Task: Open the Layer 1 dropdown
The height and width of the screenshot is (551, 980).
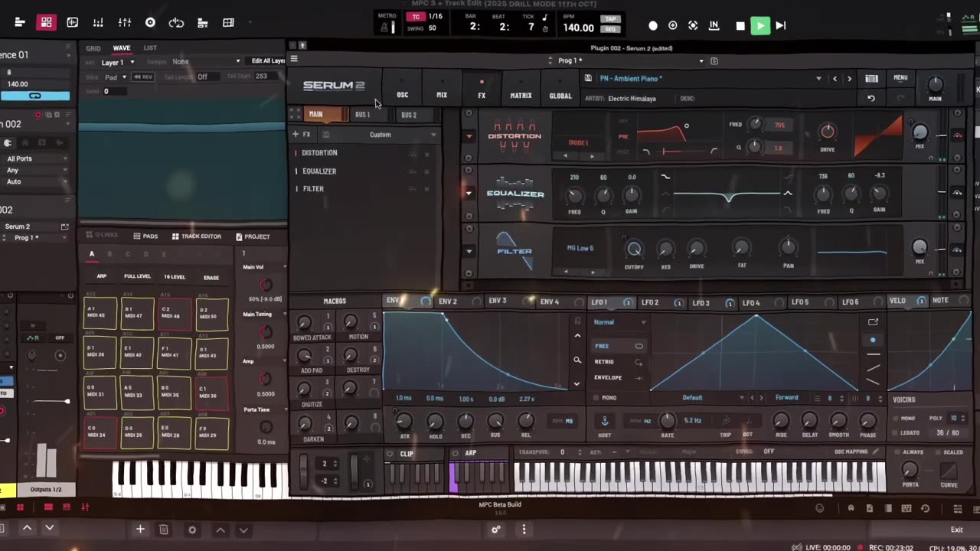Action: 119,62
